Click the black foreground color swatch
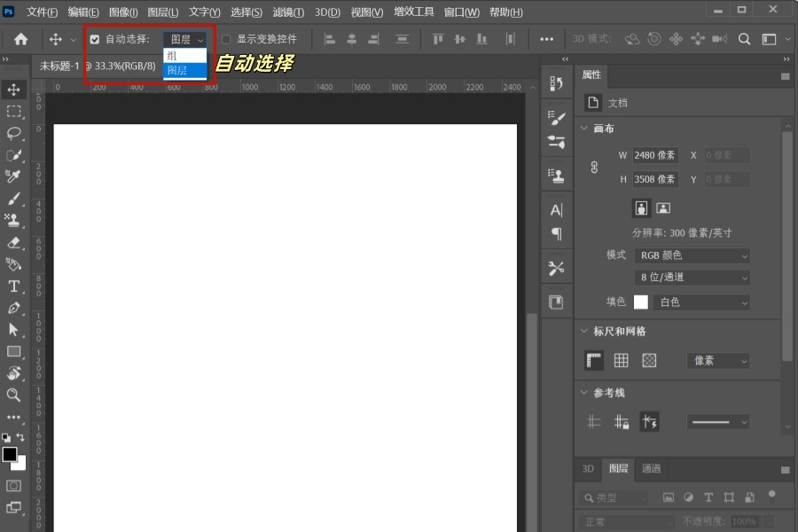 click(x=9, y=454)
